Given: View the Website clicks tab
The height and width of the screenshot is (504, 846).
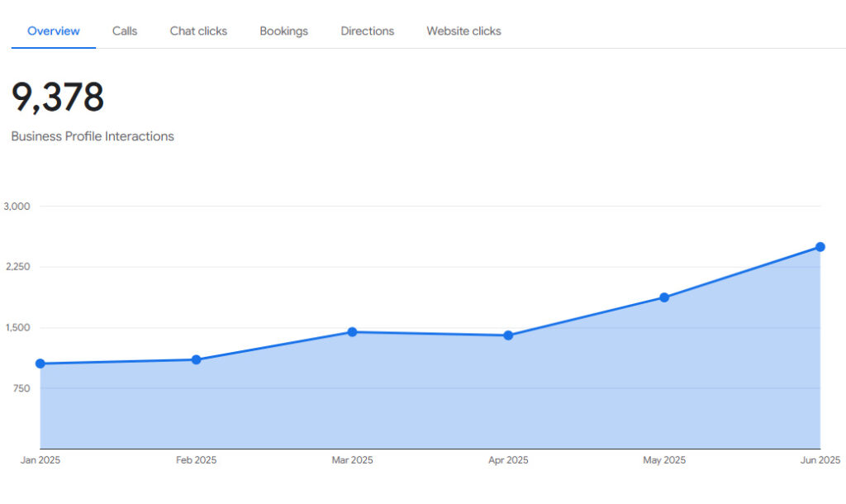Looking at the screenshot, I should 463,31.
